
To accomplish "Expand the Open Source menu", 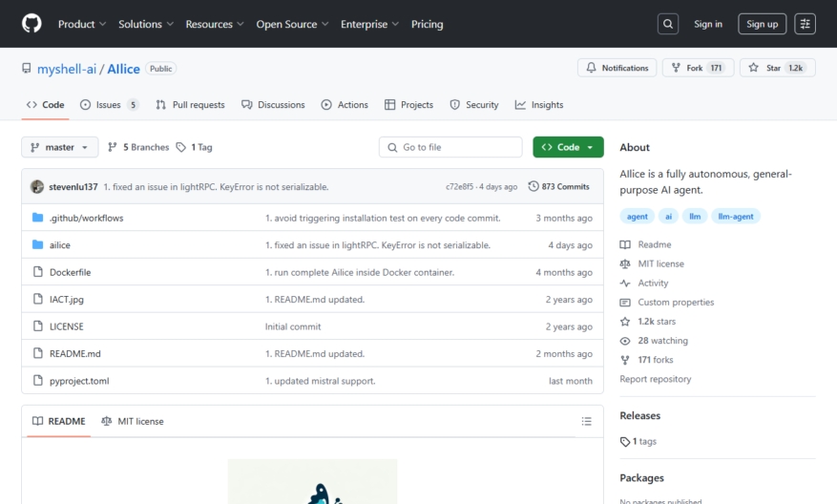I will 292,24.
